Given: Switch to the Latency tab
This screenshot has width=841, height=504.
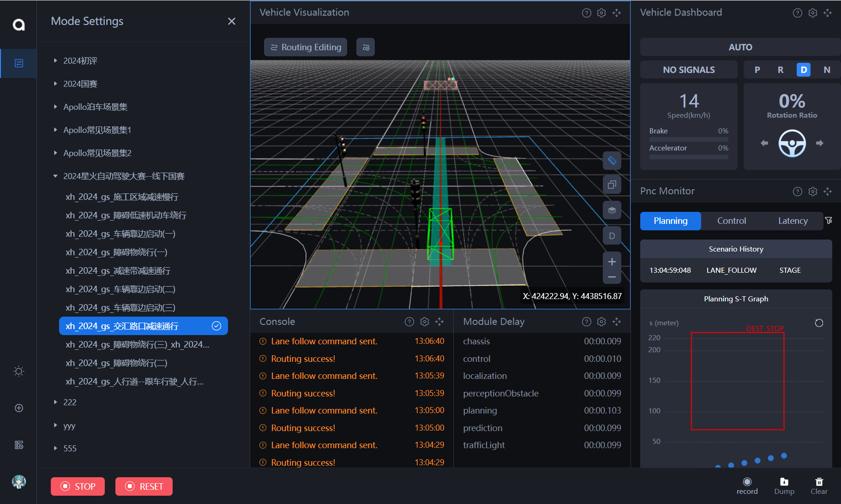Looking at the screenshot, I should tap(793, 221).
